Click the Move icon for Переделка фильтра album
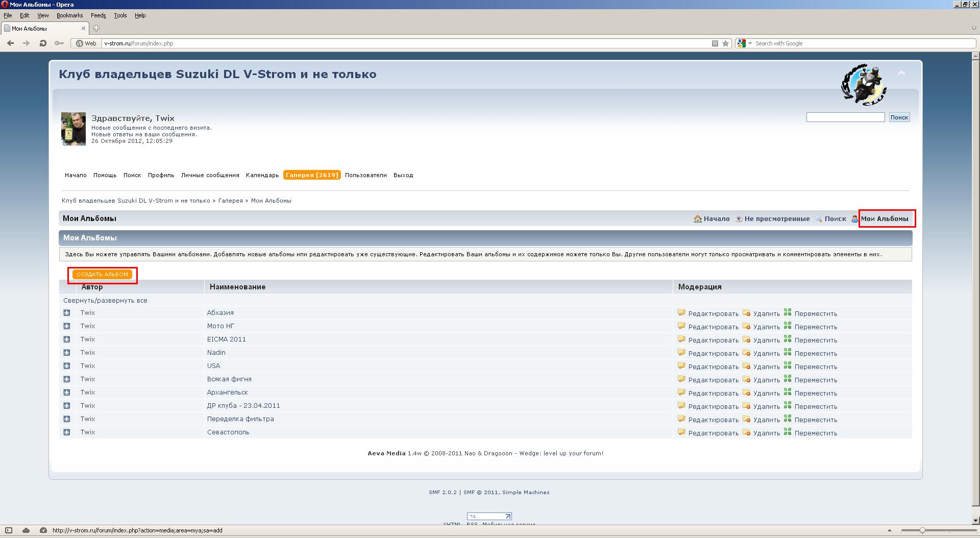Screen dimensions: 980x538 click(788, 419)
